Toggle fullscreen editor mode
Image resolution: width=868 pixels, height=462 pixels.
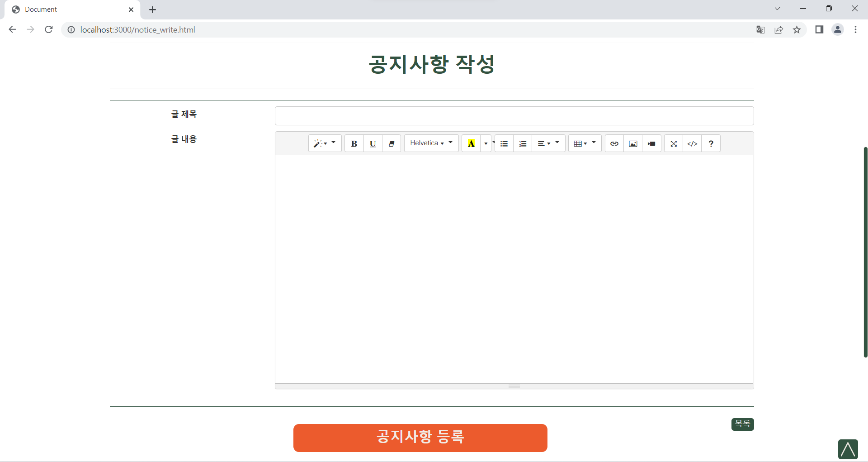point(674,143)
